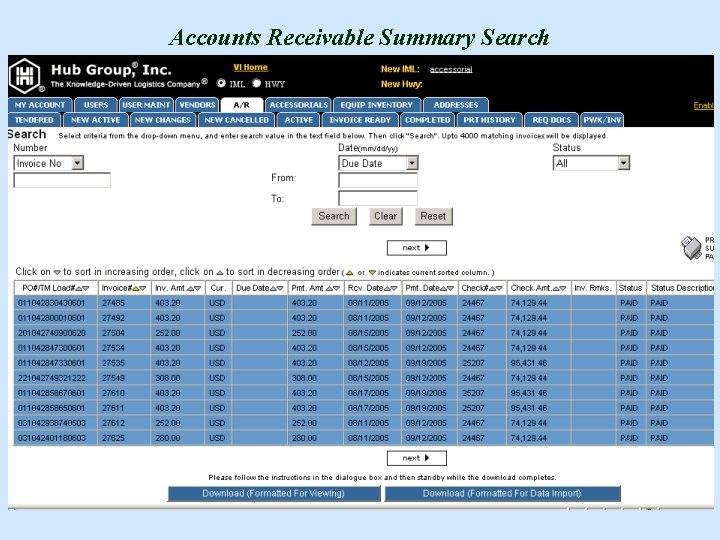Click the Check Amt up-triangle sort icon
720x540 pixels.
click(556, 288)
